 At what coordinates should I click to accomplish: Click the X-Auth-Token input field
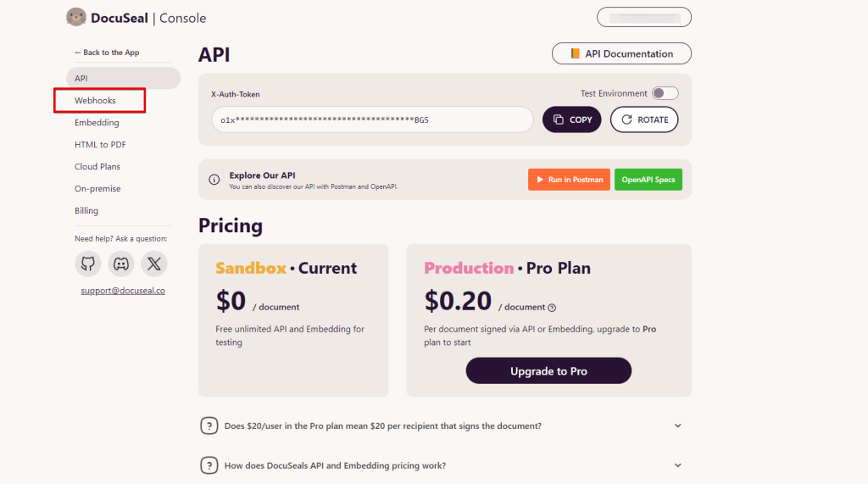point(372,120)
